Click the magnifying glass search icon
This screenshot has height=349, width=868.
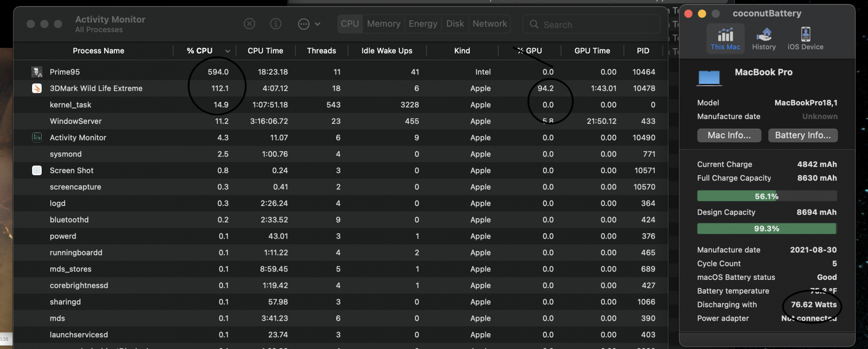point(534,24)
